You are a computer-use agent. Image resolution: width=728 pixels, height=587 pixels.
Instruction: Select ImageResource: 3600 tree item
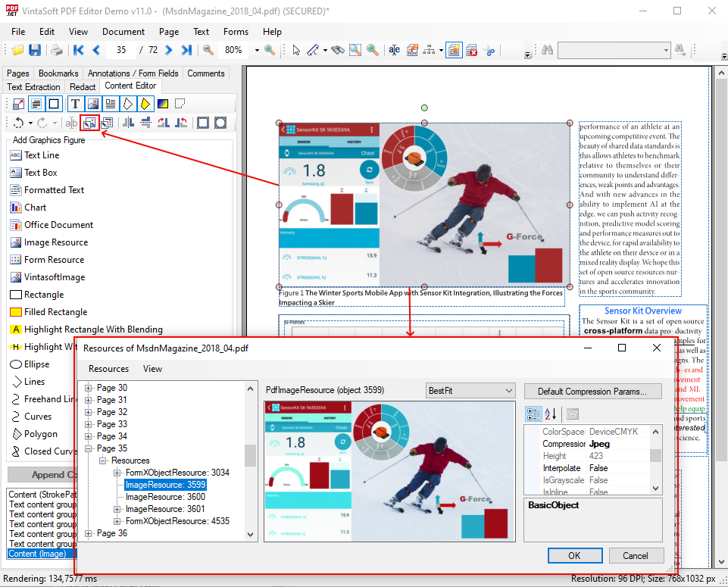[x=165, y=497]
